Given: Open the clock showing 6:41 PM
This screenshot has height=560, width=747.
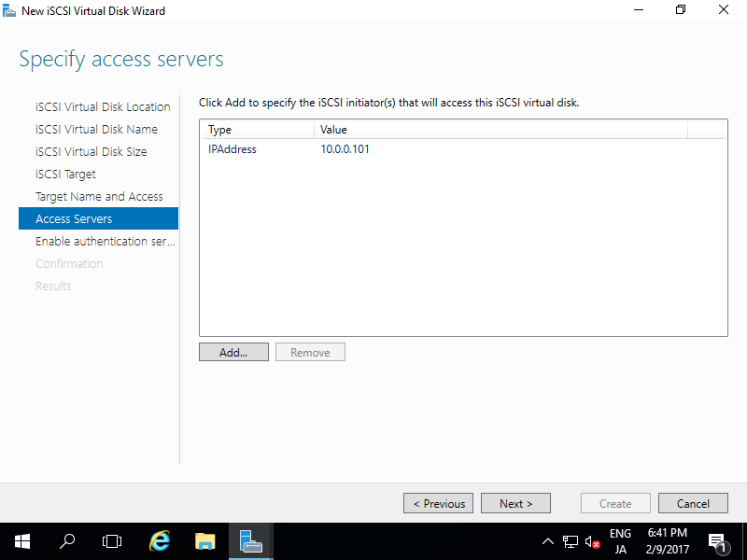Looking at the screenshot, I should point(667,541).
